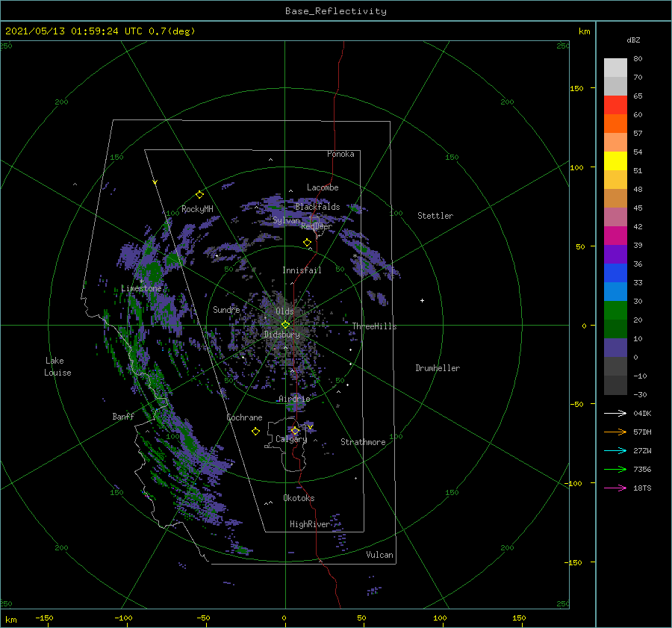
Task: Select the yellow diamond marker above Calgary label
Action: 295,430
